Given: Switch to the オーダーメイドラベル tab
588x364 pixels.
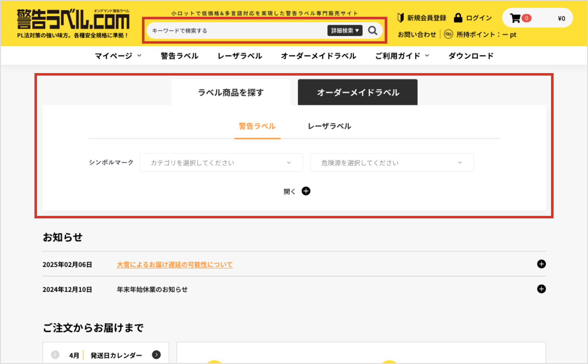Looking at the screenshot, I should (358, 92).
